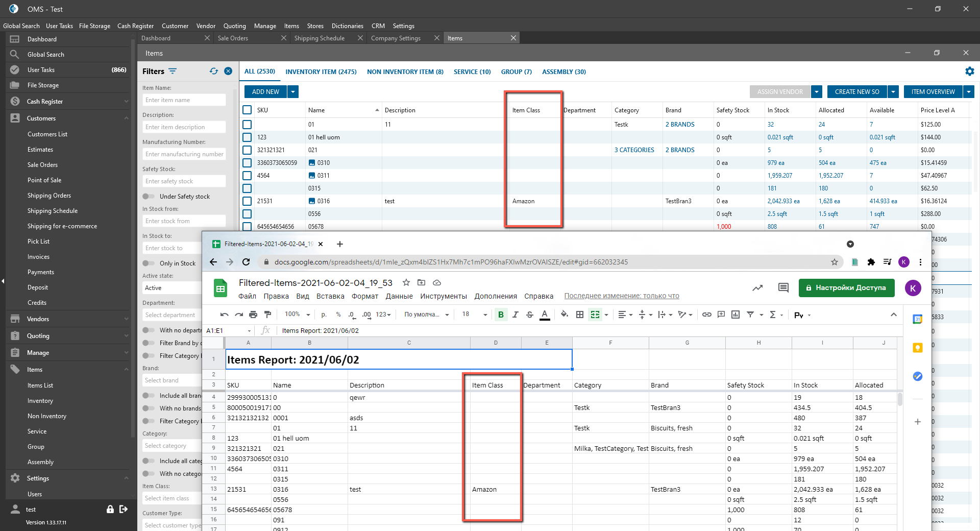
Task: Click the print icon in Sheets toolbar
Action: (x=253, y=315)
